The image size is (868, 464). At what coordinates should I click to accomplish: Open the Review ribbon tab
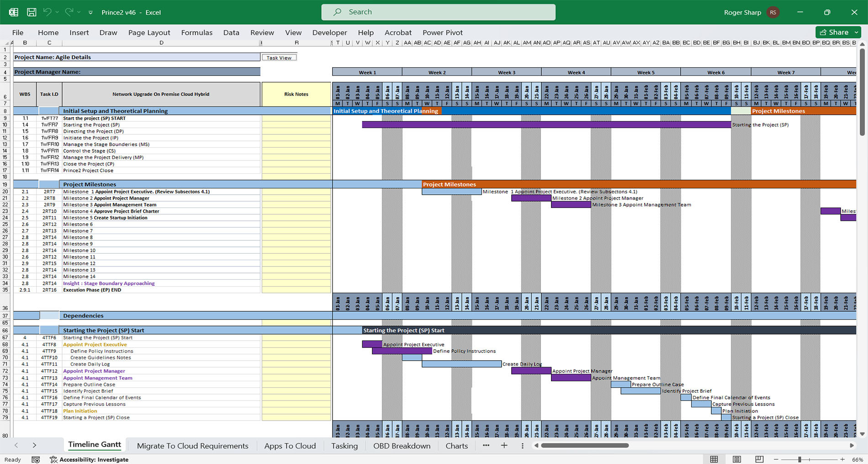(262, 32)
